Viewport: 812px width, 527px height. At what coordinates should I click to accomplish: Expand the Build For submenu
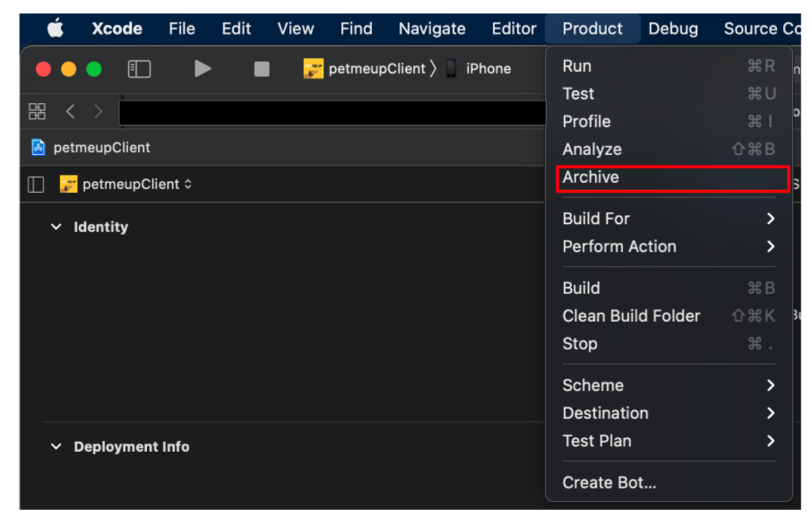pos(669,219)
